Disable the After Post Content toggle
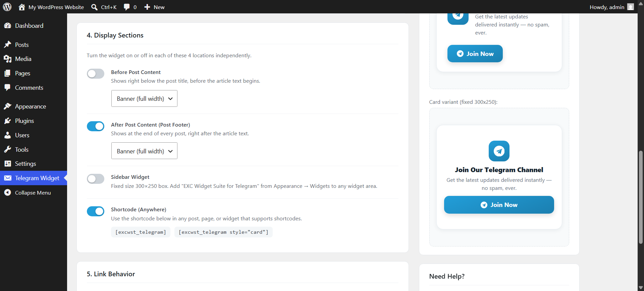The width and height of the screenshot is (644, 291). [96, 126]
